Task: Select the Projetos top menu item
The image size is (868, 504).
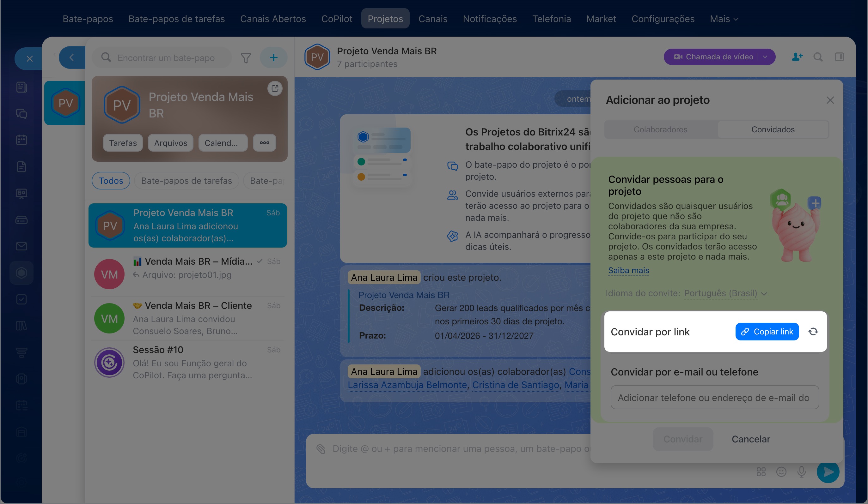Action: point(385,19)
